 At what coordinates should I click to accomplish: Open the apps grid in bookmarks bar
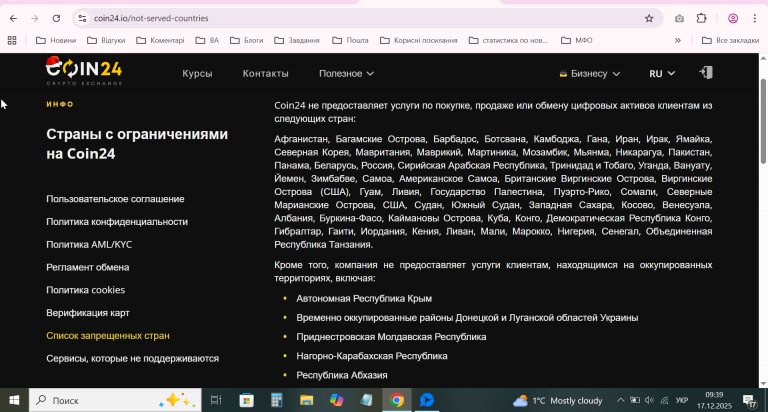12,40
